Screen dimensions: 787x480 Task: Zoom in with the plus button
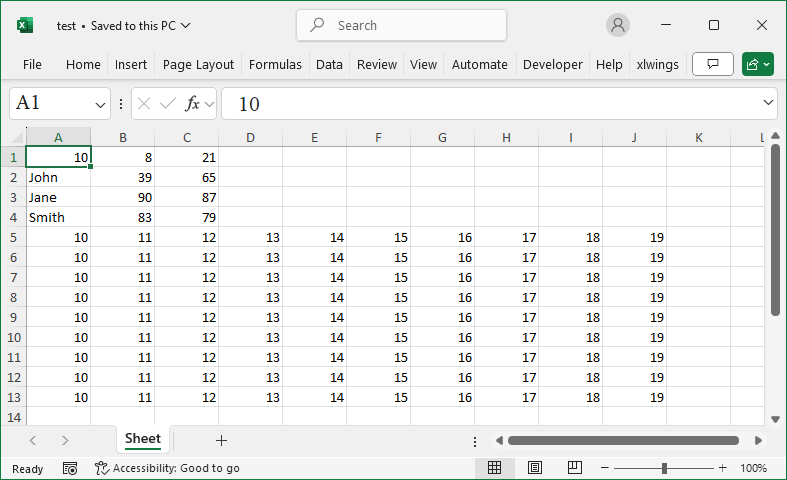click(723, 468)
